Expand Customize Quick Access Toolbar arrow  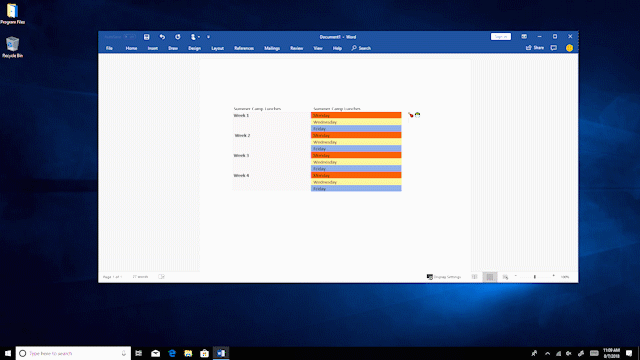click(x=208, y=37)
